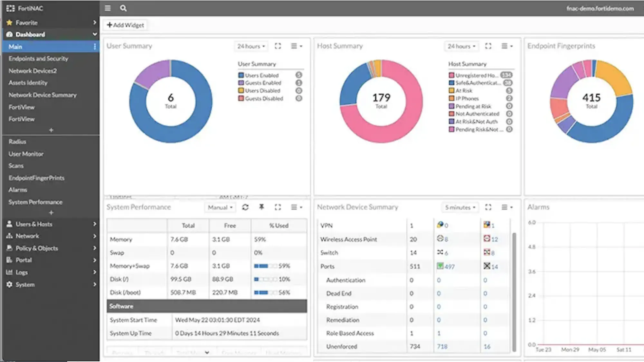This screenshot has width=644, height=362.
Task: Open the 5 minutes interval dropdown
Action: pyautogui.click(x=460, y=208)
